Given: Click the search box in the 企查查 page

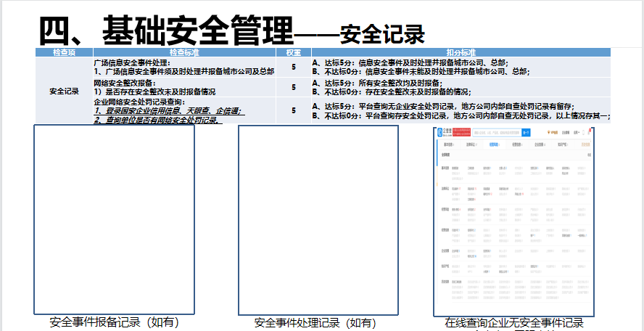Looking at the screenshot, I should (497, 133).
